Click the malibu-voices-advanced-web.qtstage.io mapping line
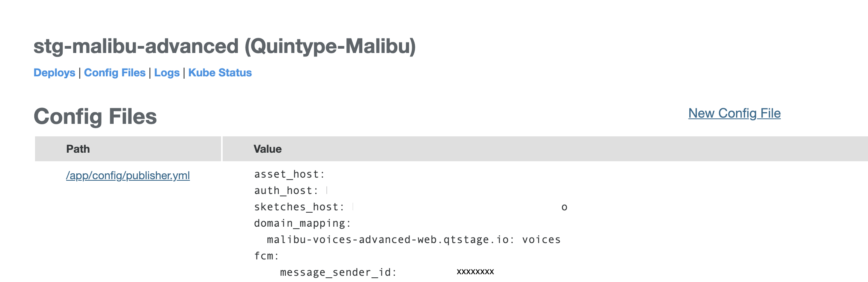 414,240
